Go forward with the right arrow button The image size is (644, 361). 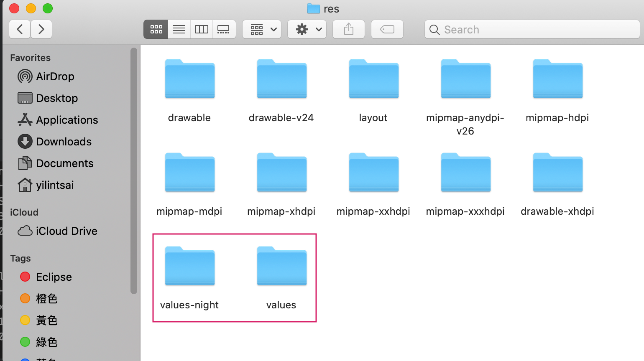[x=41, y=29]
